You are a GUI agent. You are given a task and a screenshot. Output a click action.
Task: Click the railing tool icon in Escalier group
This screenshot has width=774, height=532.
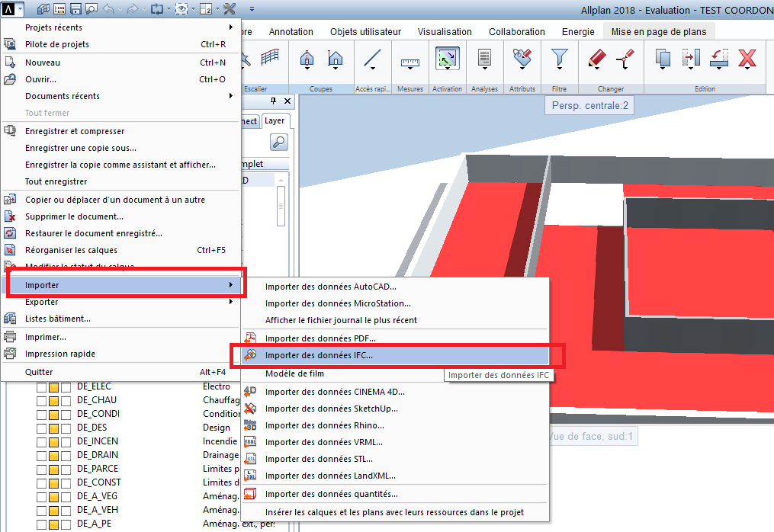tap(270, 57)
